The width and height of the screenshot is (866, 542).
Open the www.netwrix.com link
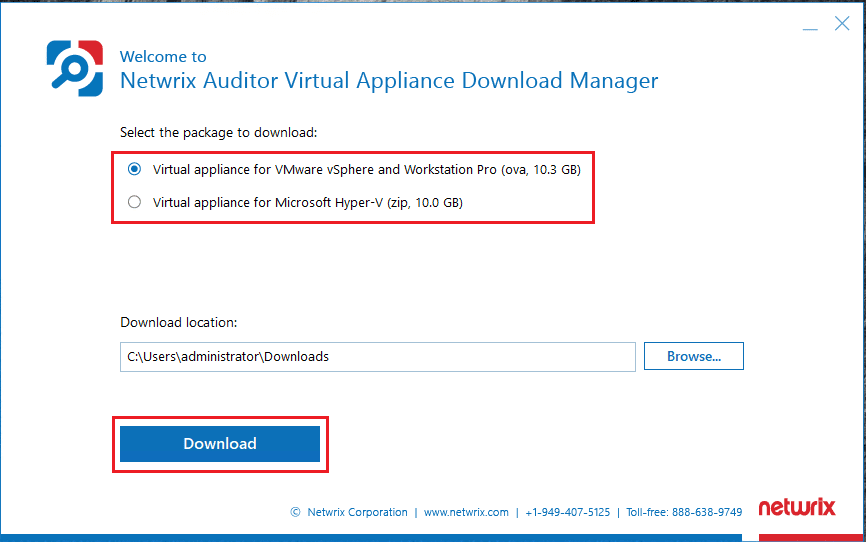click(x=466, y=512)
